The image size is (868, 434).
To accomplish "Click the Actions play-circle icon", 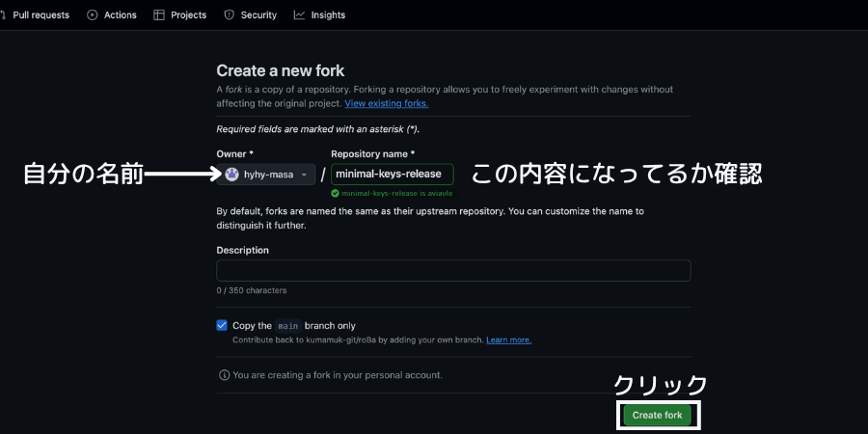I will [x=93, y=15].
